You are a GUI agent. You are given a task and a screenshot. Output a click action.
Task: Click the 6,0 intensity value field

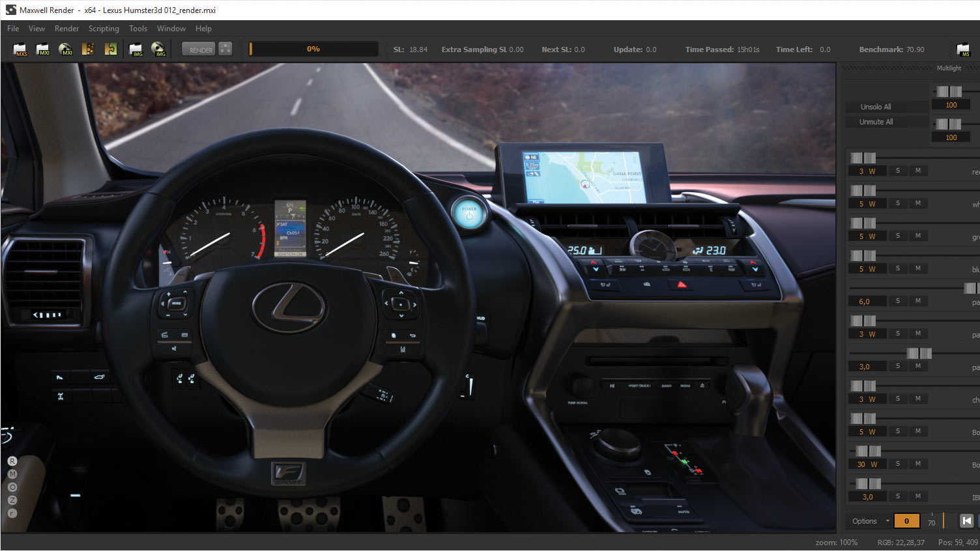(x=867, y=302)
